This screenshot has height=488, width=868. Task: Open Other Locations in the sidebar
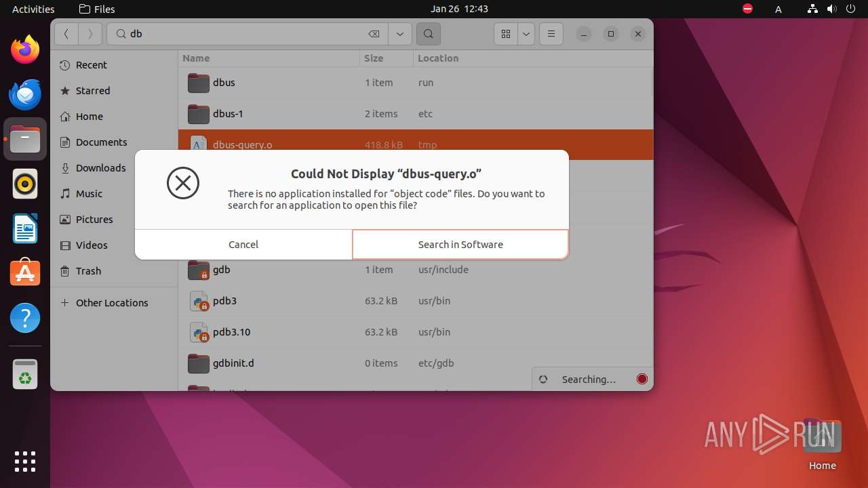(114, 303)
